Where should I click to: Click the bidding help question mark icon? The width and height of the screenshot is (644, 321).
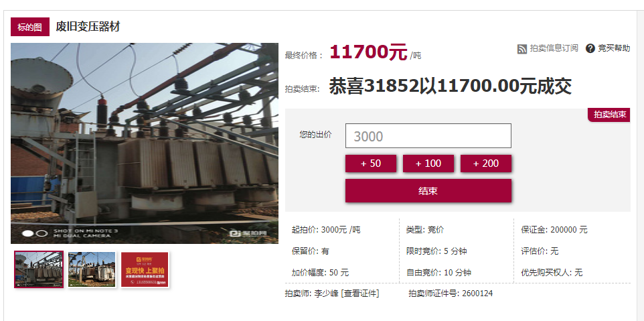(x=590, y=48)
